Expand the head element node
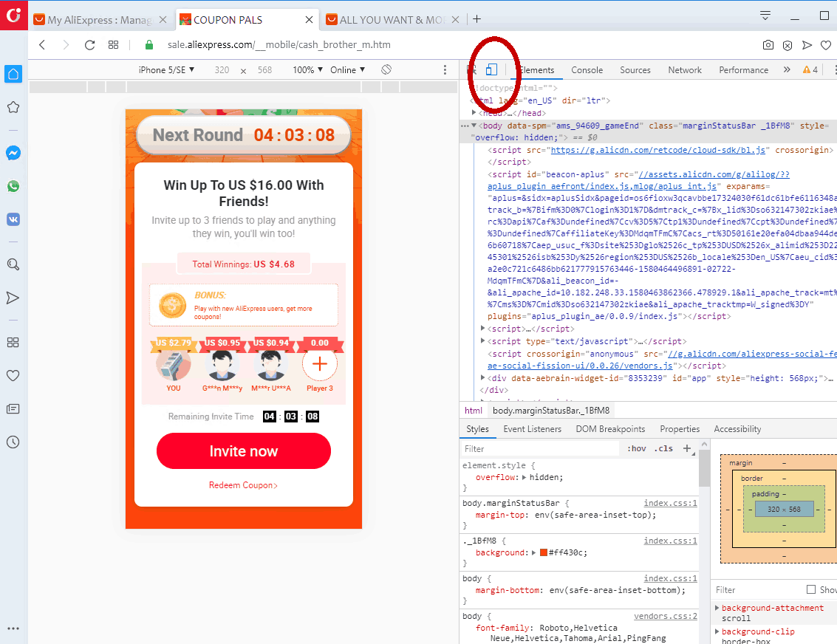 point(474,112)
